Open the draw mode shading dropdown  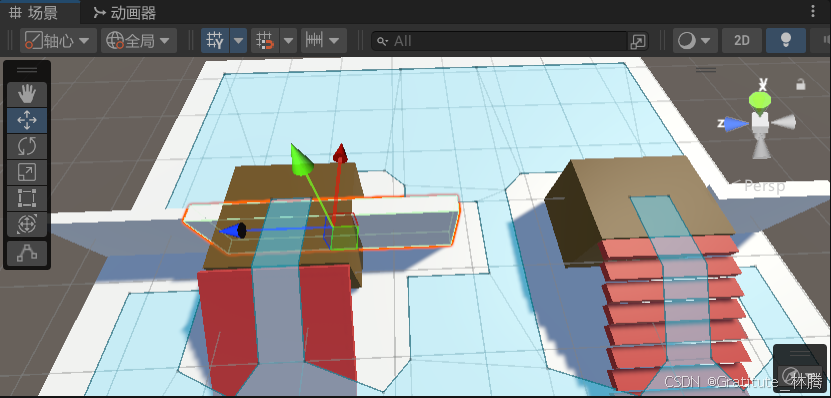coord(695,41)
